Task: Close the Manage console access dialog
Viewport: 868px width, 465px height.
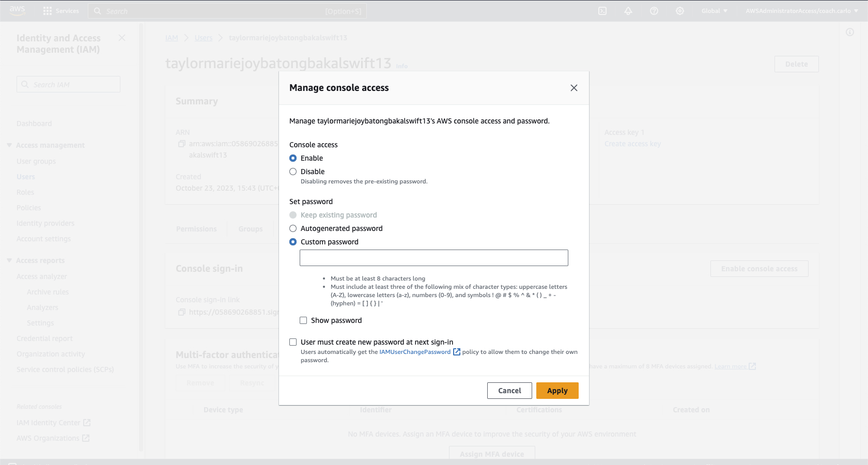Action: click(574, 88)
